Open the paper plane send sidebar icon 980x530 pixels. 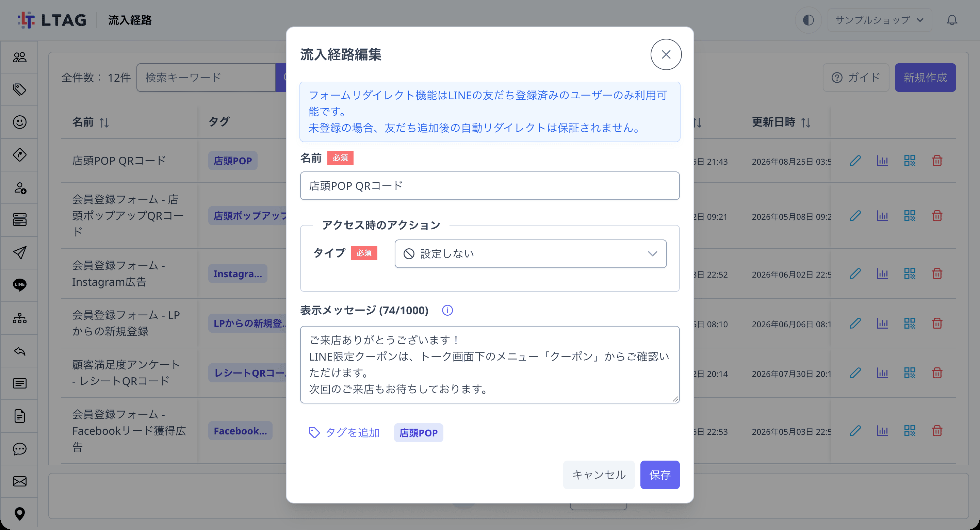[19, 252]
